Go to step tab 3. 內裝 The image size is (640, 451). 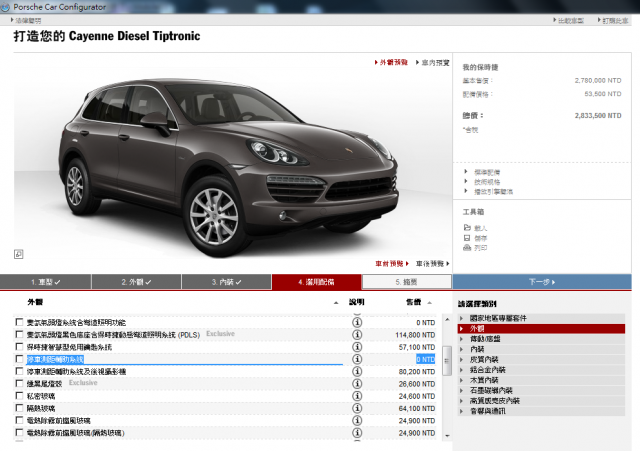(x=227, y=282)
